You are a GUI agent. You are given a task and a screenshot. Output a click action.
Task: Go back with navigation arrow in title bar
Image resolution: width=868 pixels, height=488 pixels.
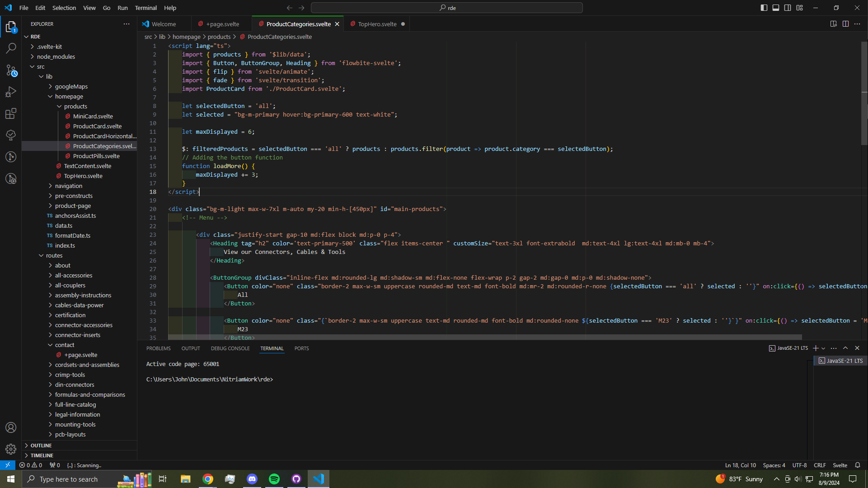tap(290, 8)
